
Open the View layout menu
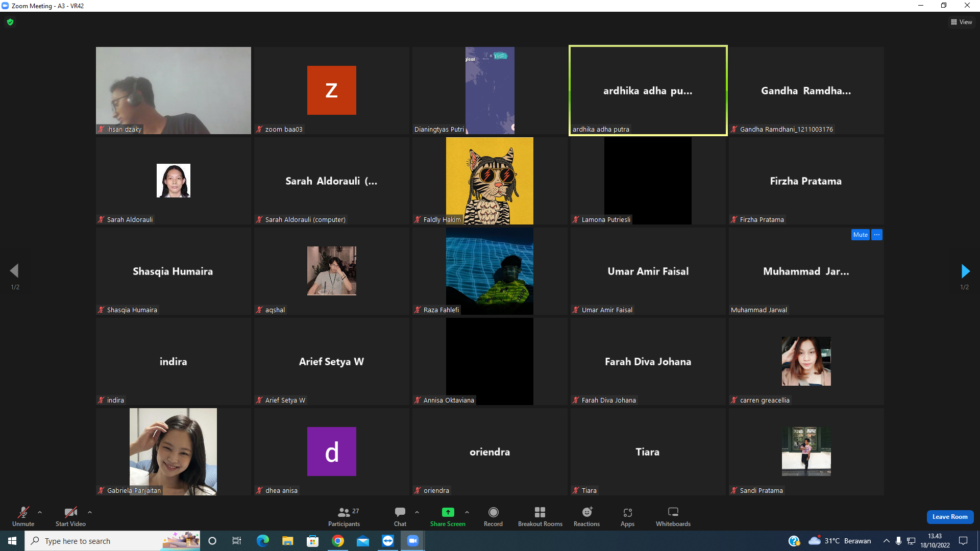(x=962, y=22)
